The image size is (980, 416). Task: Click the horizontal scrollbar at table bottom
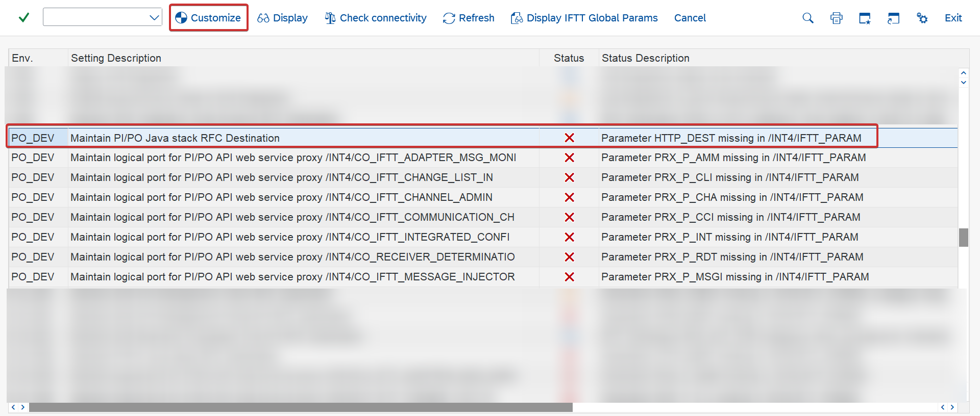tap(301, 407)
